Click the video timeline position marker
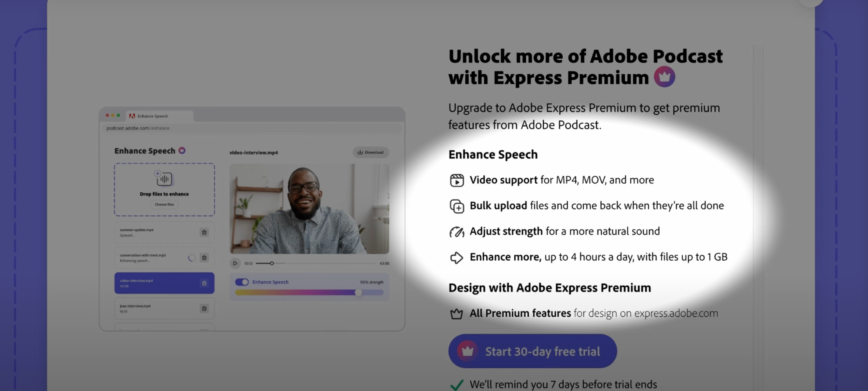 point(272,263)
